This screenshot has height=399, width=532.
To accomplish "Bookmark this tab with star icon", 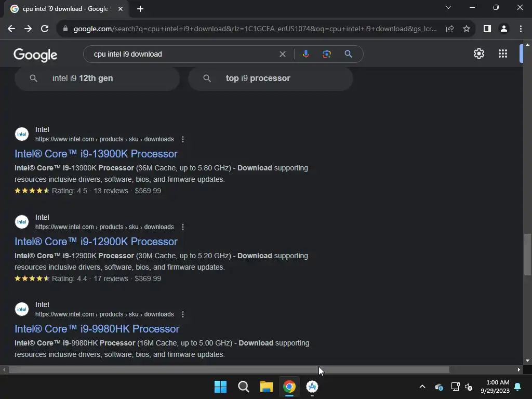I will click(467, 29).
